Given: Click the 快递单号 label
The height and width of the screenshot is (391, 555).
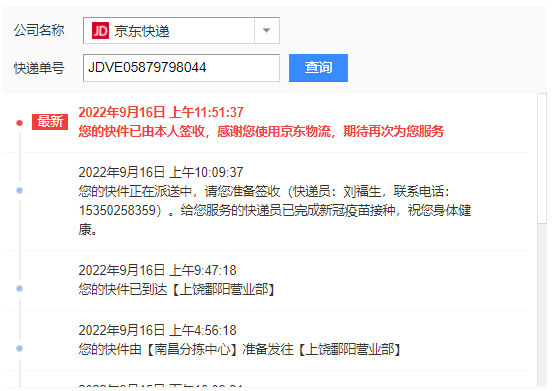Looking at the screenshot, I should (39, 68).
